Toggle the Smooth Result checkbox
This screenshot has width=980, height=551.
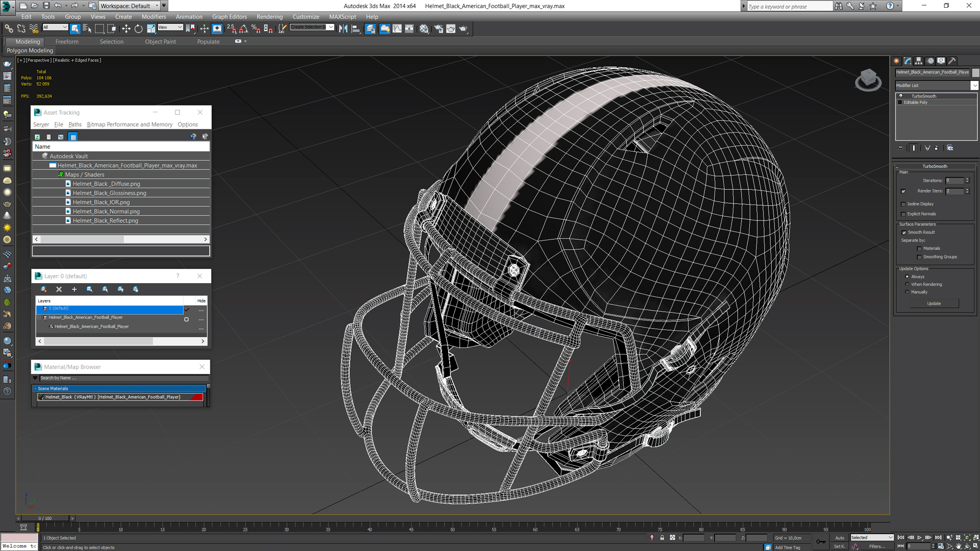pos(904,233)
